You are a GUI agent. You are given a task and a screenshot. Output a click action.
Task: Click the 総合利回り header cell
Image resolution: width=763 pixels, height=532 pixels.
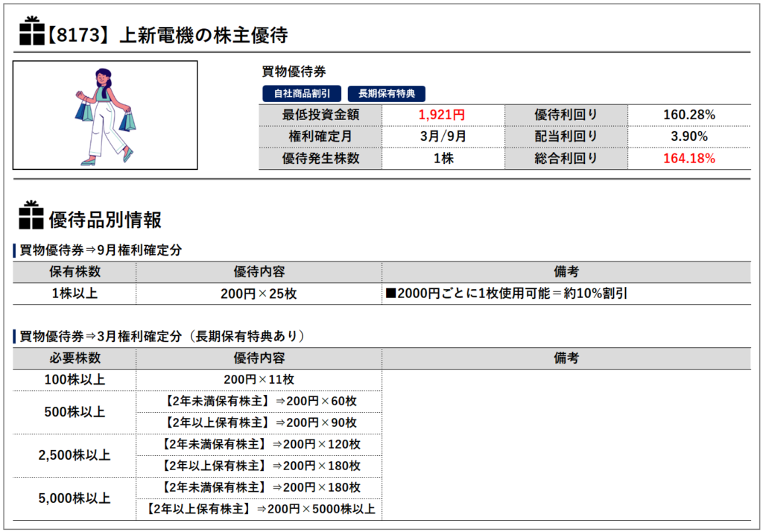566,158
